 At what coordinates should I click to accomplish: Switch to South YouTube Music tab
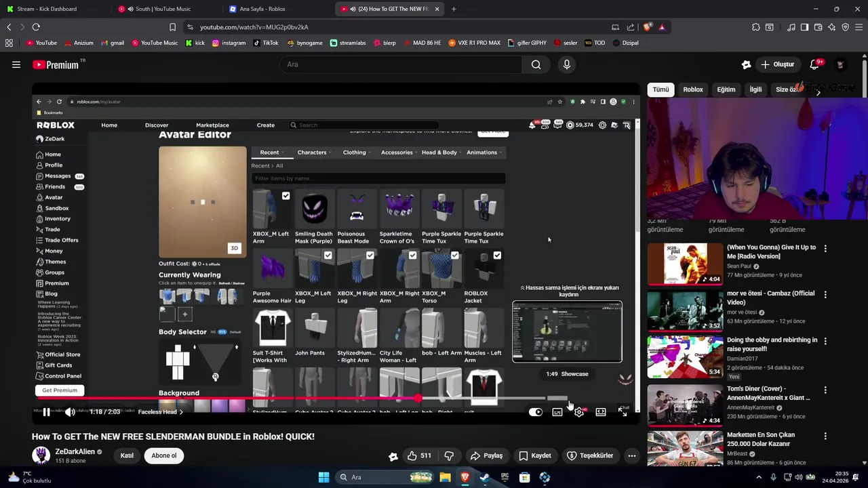(x=166, y=9)
